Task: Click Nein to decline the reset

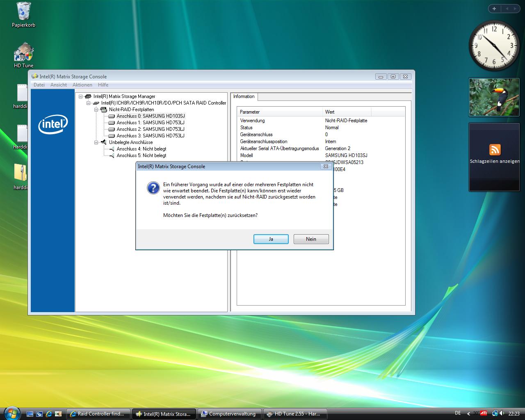Action: pyautogui.click(x=311, y=239)
